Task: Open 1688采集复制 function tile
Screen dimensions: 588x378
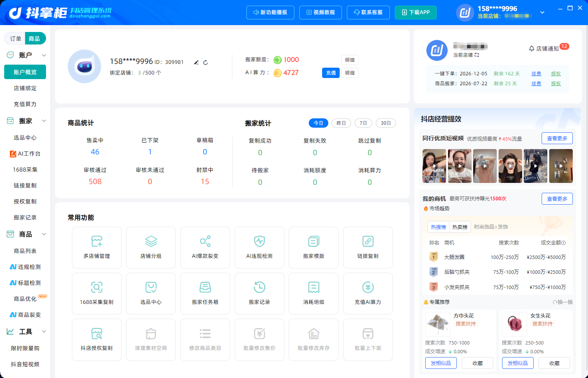Action: 97,294
